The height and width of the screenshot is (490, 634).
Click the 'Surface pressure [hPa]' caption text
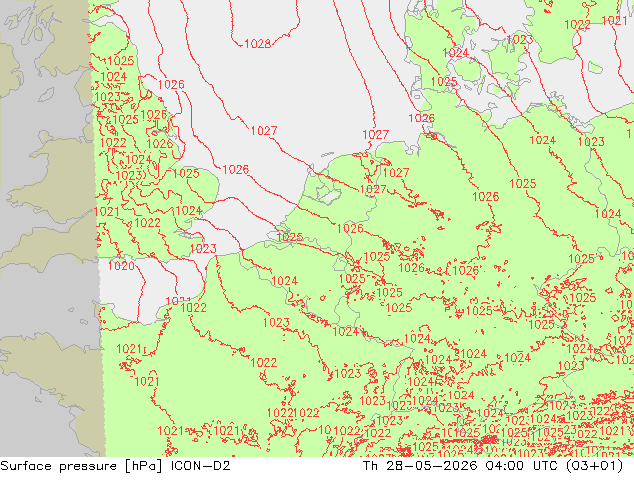coord(81,466)
